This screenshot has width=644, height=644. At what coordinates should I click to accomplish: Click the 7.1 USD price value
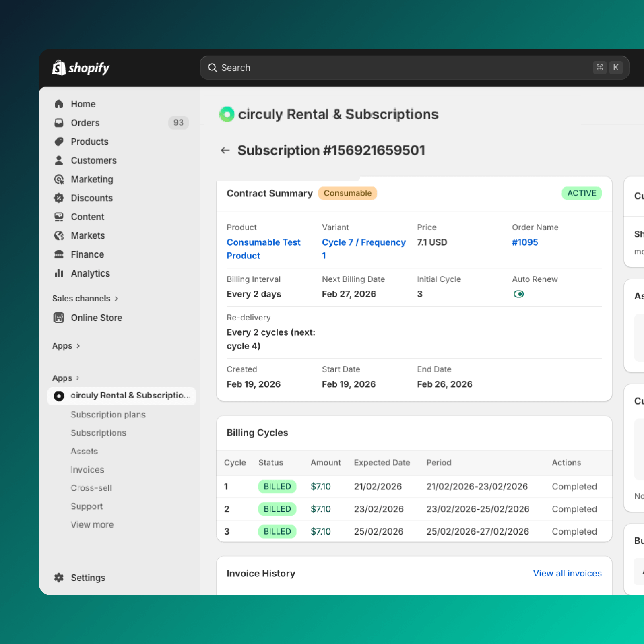432,242
